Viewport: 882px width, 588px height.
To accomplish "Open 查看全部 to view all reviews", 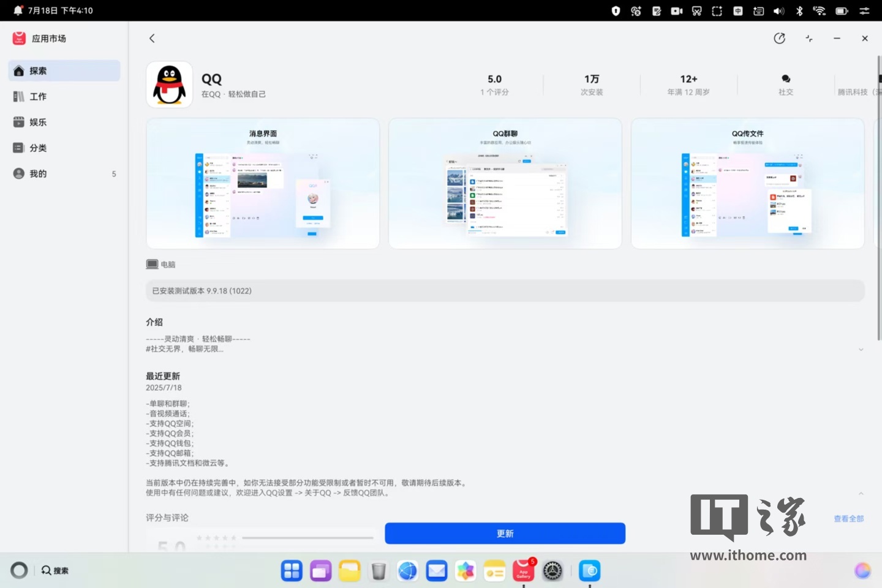I will tap(849, 518).
